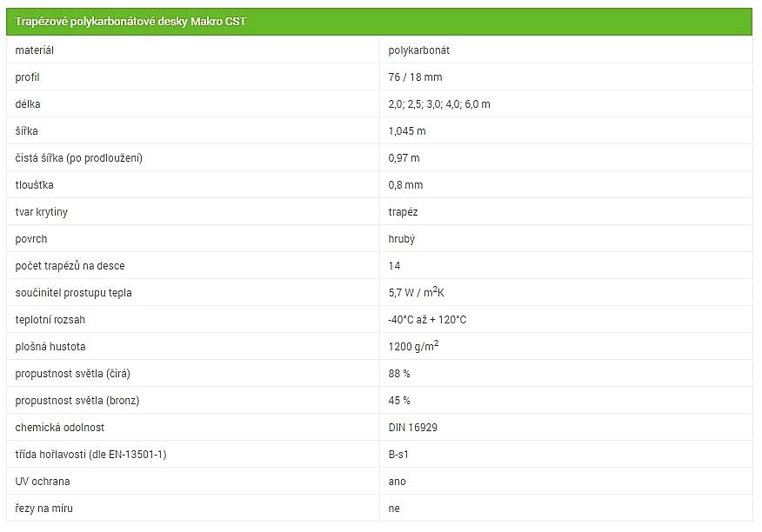Select the řezy na míru value ne
Screen dimensions: 762x532
pyautogui.click(x=394, y=509)
